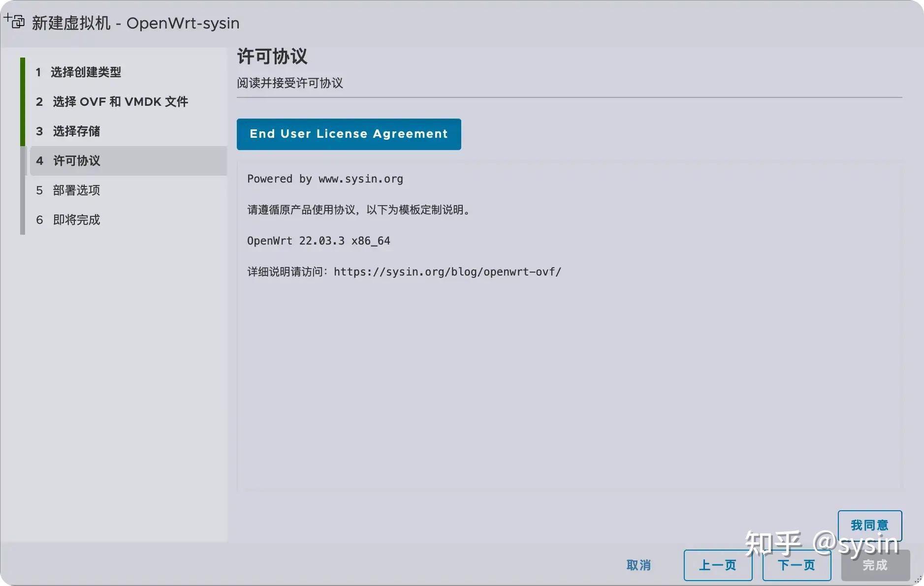This screenshot has height=586, width=924.
Task: Open the link https://sysin.org/blog/openwrt-ovf/
Action: tap(447, 272)
